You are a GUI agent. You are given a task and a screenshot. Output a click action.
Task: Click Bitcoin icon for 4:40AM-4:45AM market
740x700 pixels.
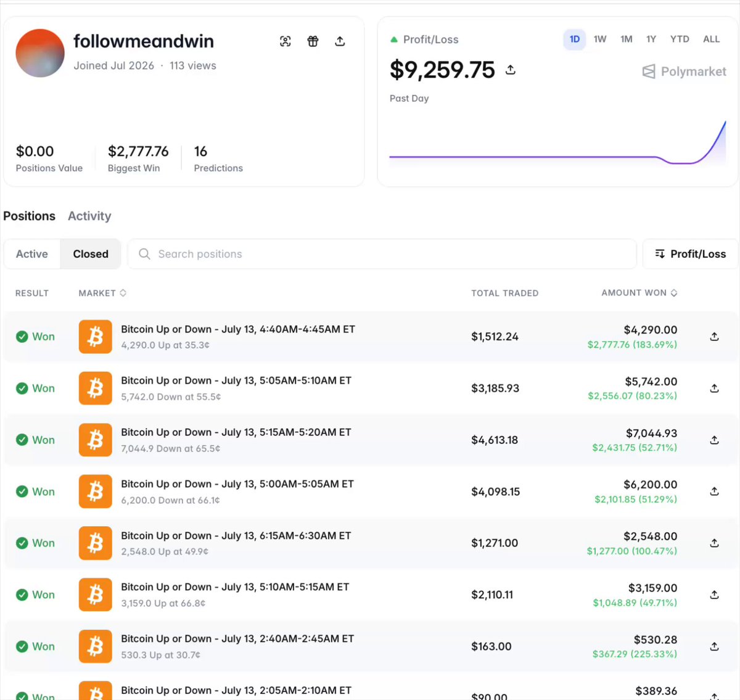tap(96, 337)
